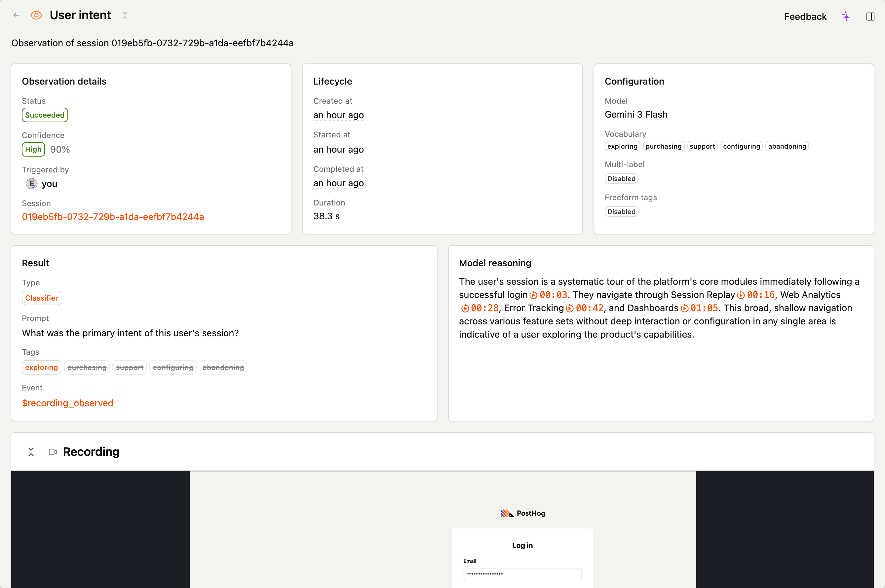Click the Recording section heading

click(x=91, y=452)
